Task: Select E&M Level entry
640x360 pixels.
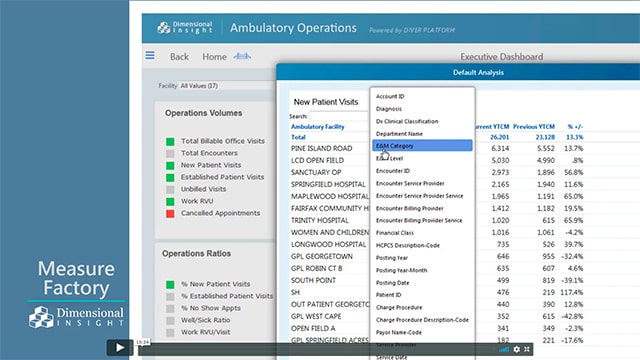Action: click(x=389, y=158)
